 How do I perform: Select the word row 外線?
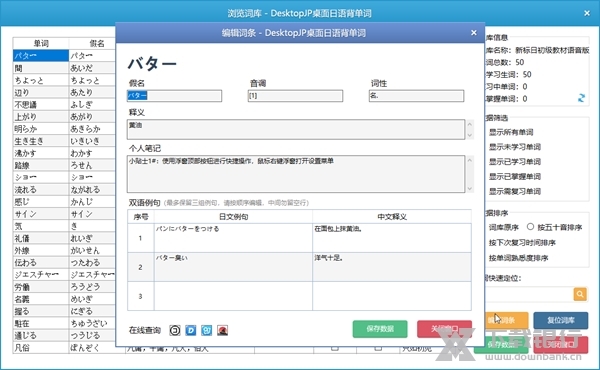[x=41, y=250]
